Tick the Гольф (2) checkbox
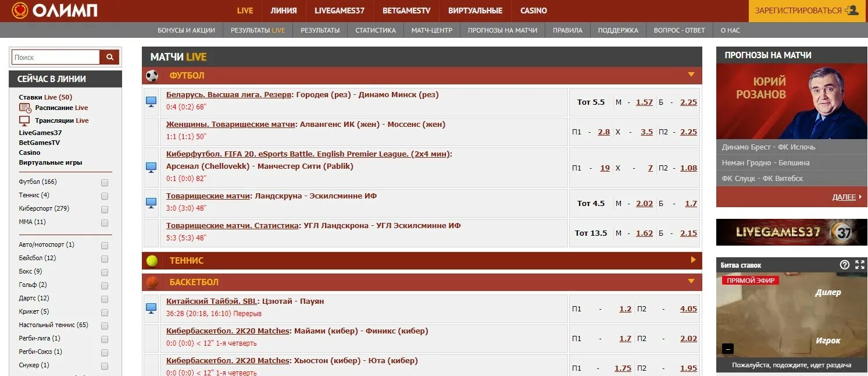Viewport: 868px width, 376px height. coord(105,285)
